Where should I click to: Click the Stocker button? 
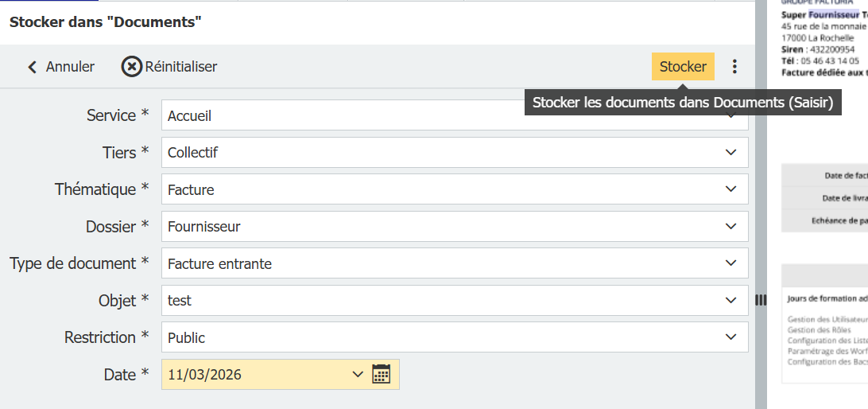[x=683, y=67]
